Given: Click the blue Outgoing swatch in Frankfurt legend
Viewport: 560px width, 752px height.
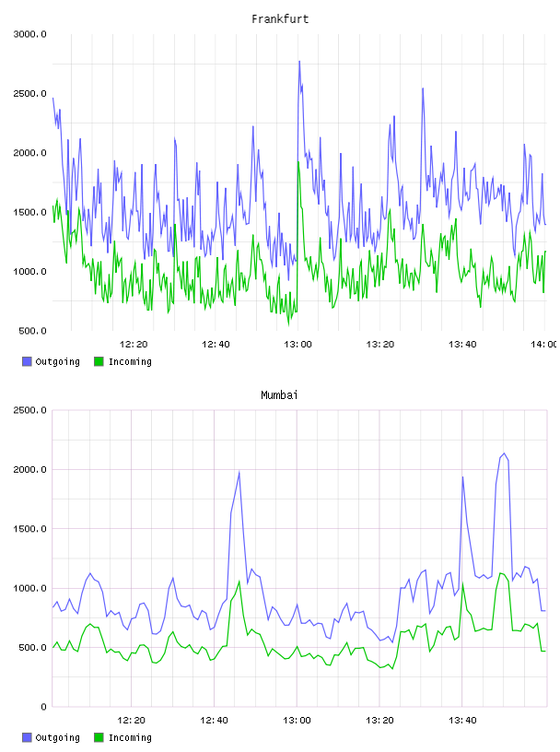Looking at the screenshot, I should (27, 361).
